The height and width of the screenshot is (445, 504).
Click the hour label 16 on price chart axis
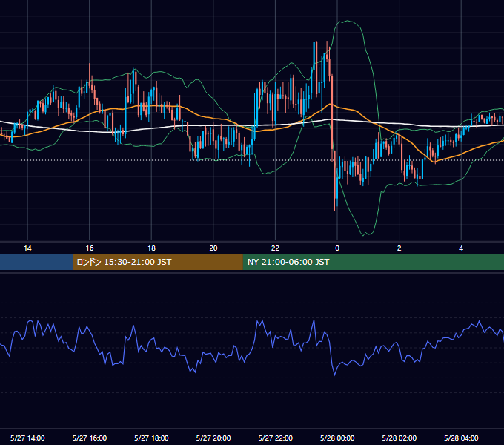[x=90, y=248]
